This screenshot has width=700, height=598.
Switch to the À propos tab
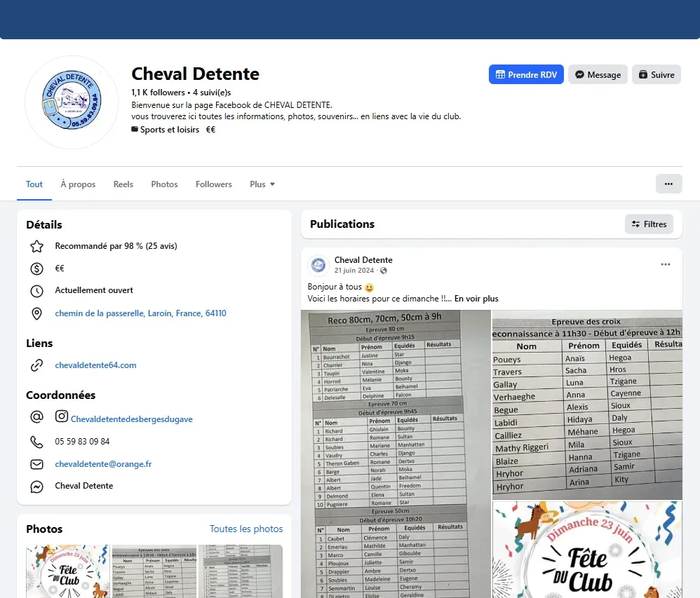click(78, 184)
